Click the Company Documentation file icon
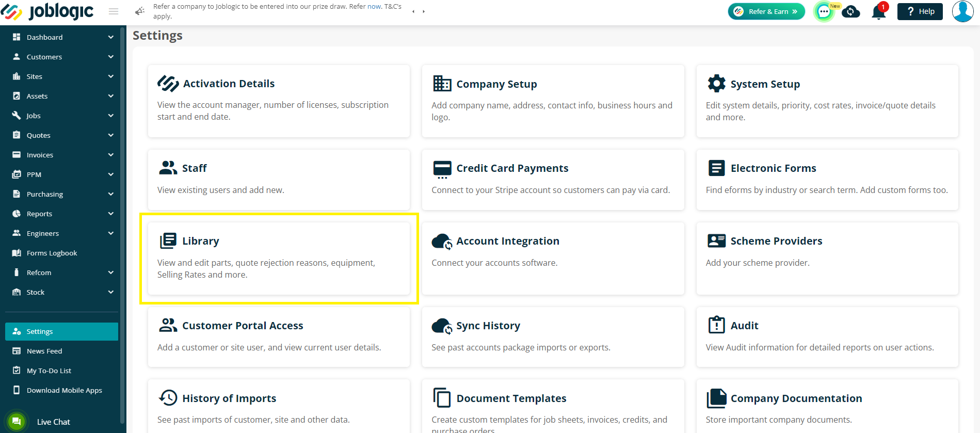980x433 pixels. tap(716, 398)
